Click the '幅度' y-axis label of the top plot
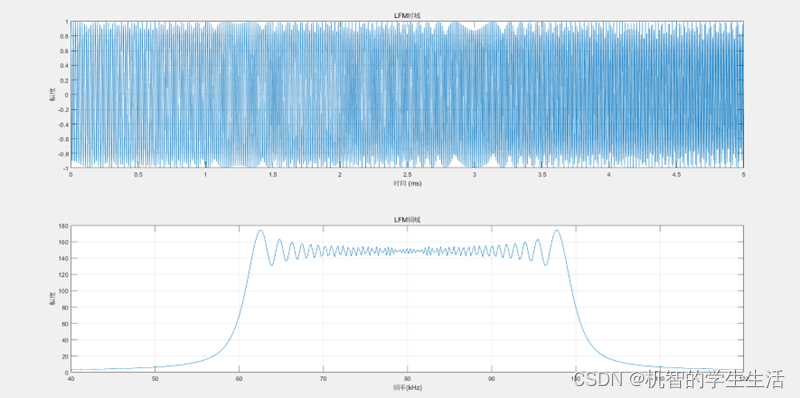This screenshot has height=398, width=800. 52,94
